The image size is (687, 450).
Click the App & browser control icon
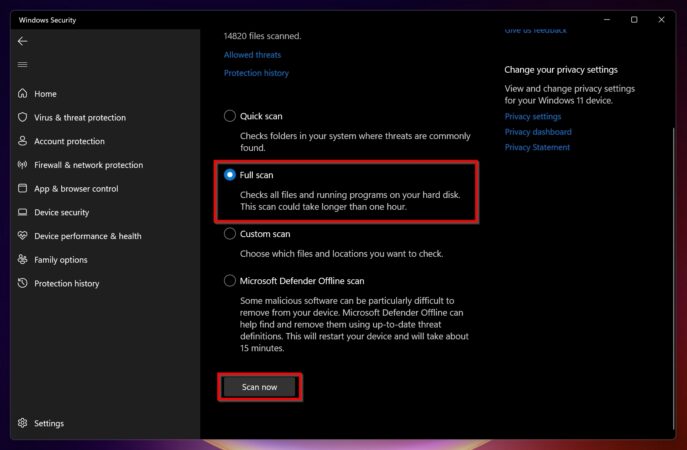click(x=23, y=189)
